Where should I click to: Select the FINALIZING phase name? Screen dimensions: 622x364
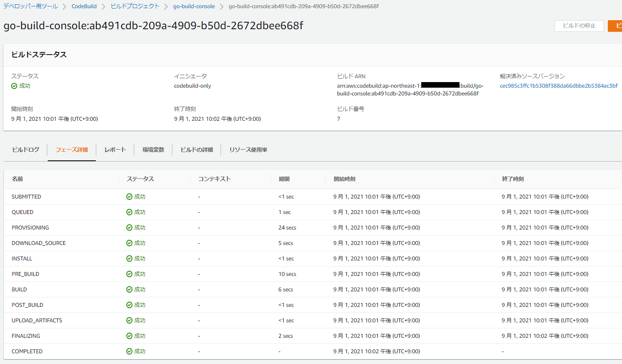(26, 336)
